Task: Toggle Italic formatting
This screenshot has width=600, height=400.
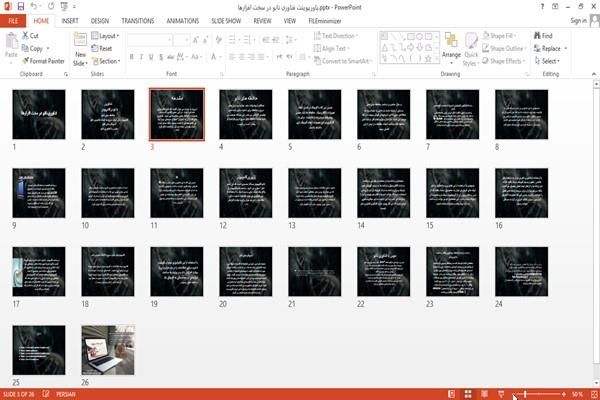Action: (x=141, y=57)
